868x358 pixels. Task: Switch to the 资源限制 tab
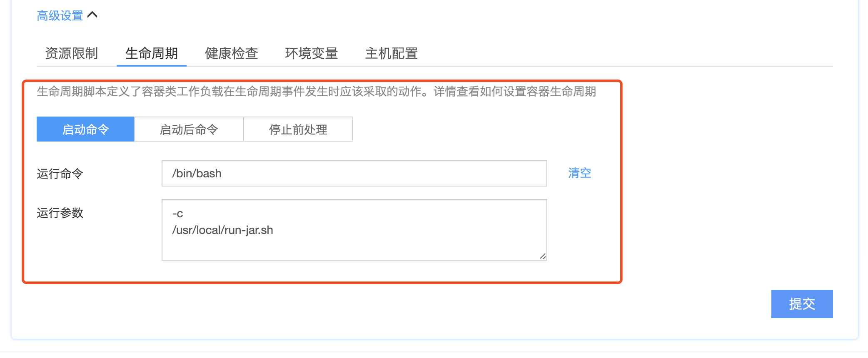[x=72, y=53]
